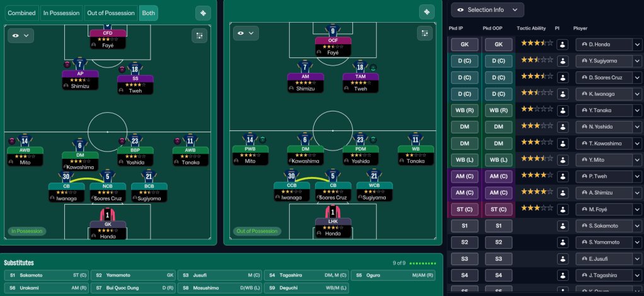This screenshot has width=644, height=296.
Task: Select the Both view toggle
Action: [x=148, y=13]
